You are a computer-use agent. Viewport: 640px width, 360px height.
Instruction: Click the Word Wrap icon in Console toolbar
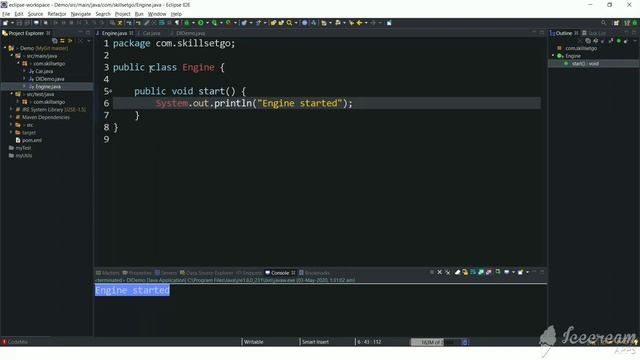coord(473,272)
